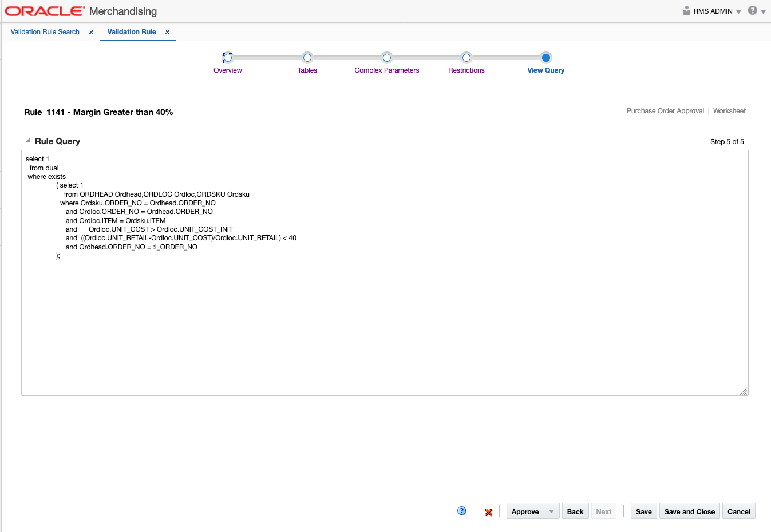The width and height of the screenshot is (771, 532).
Task: Open the Approve button dropdown menu
Action: point(552,511)
